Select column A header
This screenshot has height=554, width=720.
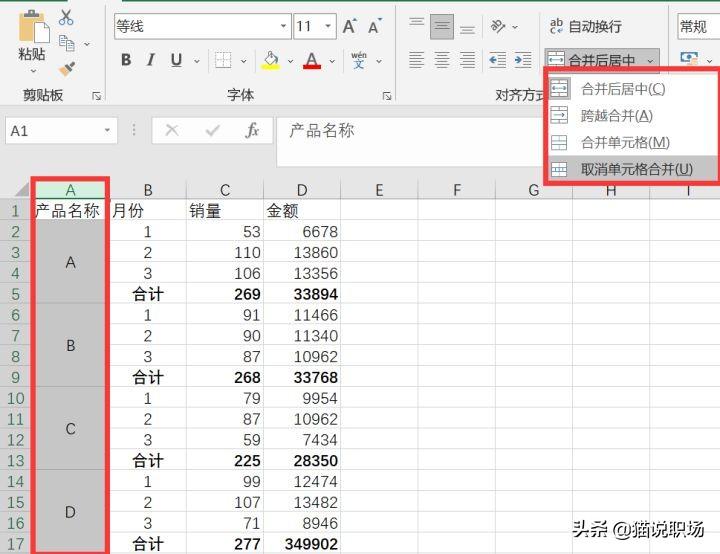coord(71,190)
